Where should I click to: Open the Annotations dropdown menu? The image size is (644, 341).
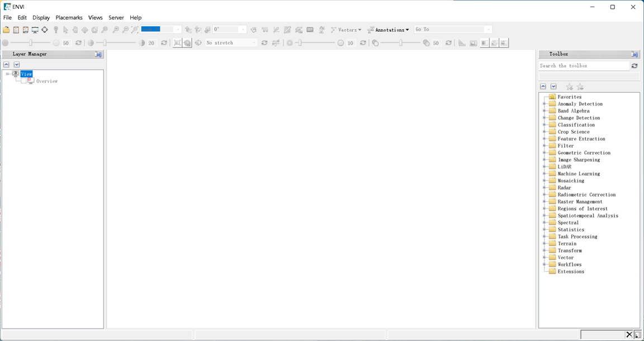[x=388, y=30]
